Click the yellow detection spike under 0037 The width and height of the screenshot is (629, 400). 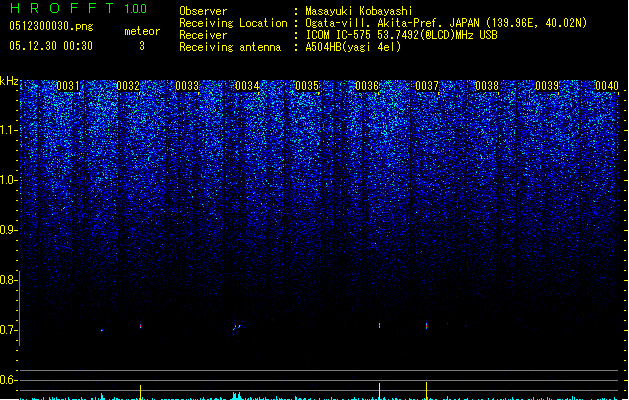[x=426, y=391]
